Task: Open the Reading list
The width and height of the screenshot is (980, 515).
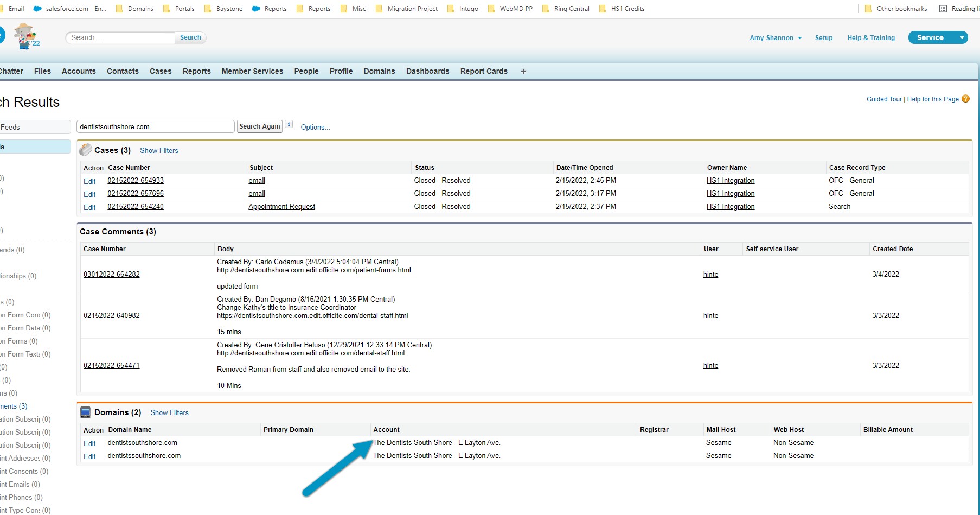Action: pyautogui.click(x=959, y=9)
